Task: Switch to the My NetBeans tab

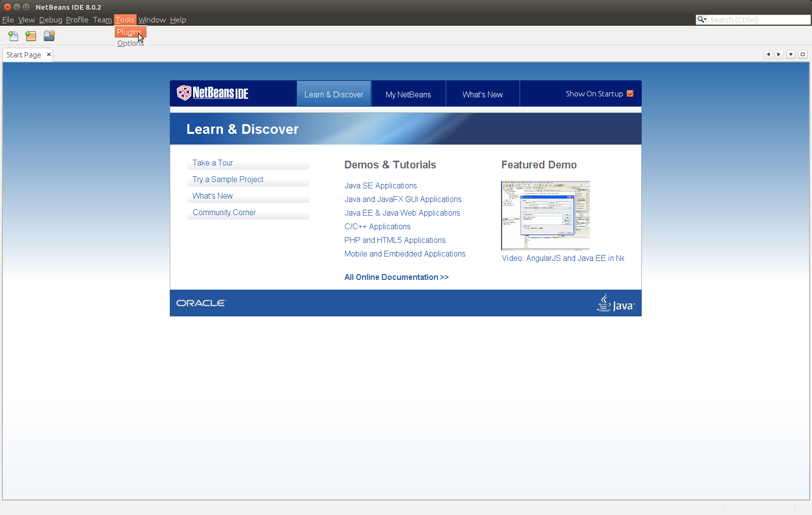Action: [x=408, y=94]
